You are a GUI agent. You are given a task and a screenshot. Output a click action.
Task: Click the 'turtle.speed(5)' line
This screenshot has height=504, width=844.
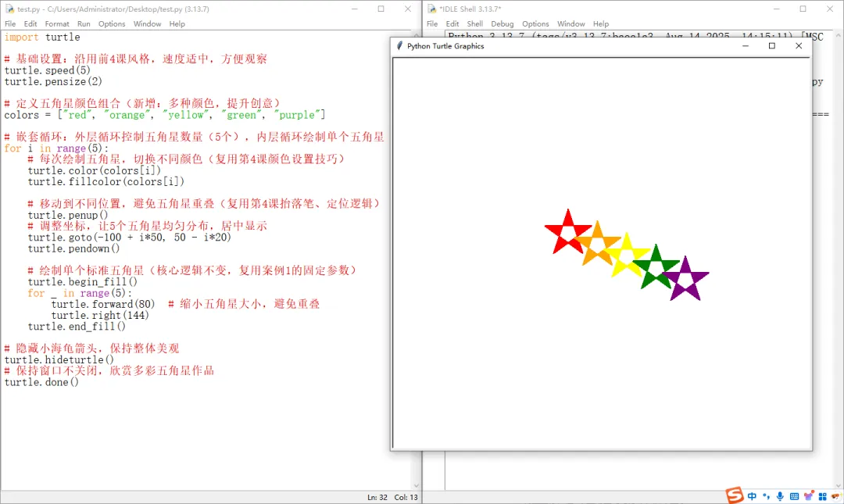48,70
